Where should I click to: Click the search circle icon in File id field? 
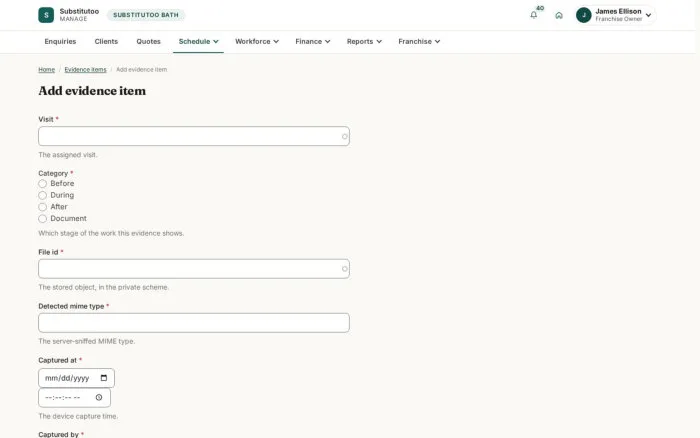click(345, 269)
